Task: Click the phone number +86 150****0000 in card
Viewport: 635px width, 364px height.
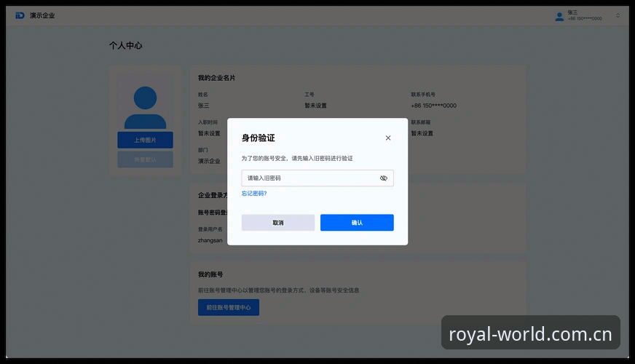Action: point(434,106)
